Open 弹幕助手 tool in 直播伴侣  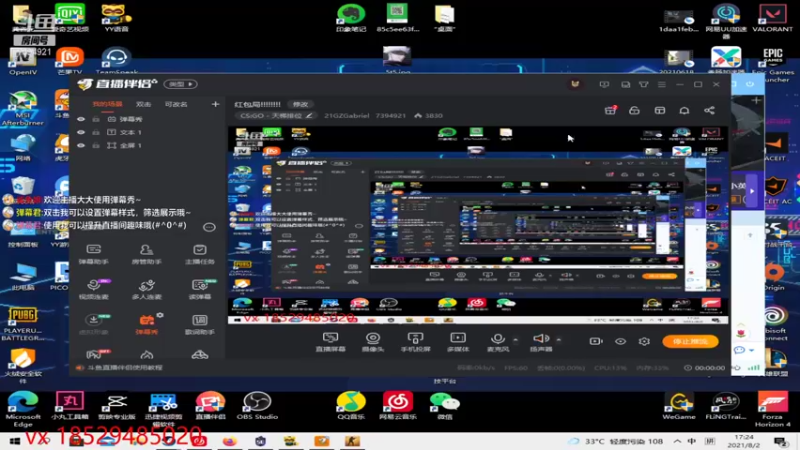(x=93, y=254)
